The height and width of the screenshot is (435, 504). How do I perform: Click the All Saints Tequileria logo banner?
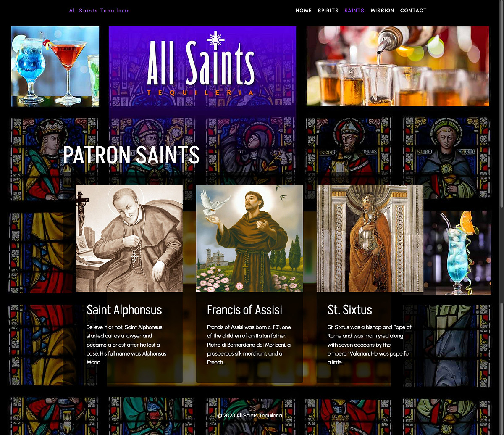[202, 66]
